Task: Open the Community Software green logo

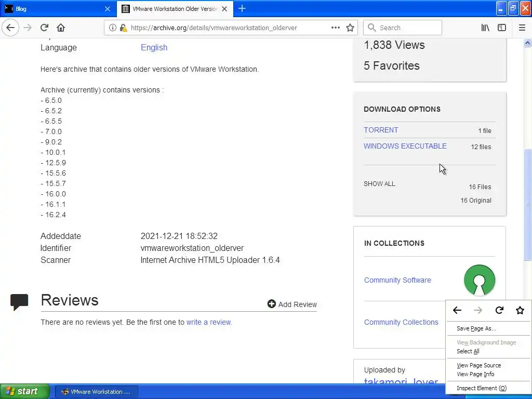Action: pyautogui.click(x=479, y=280)
